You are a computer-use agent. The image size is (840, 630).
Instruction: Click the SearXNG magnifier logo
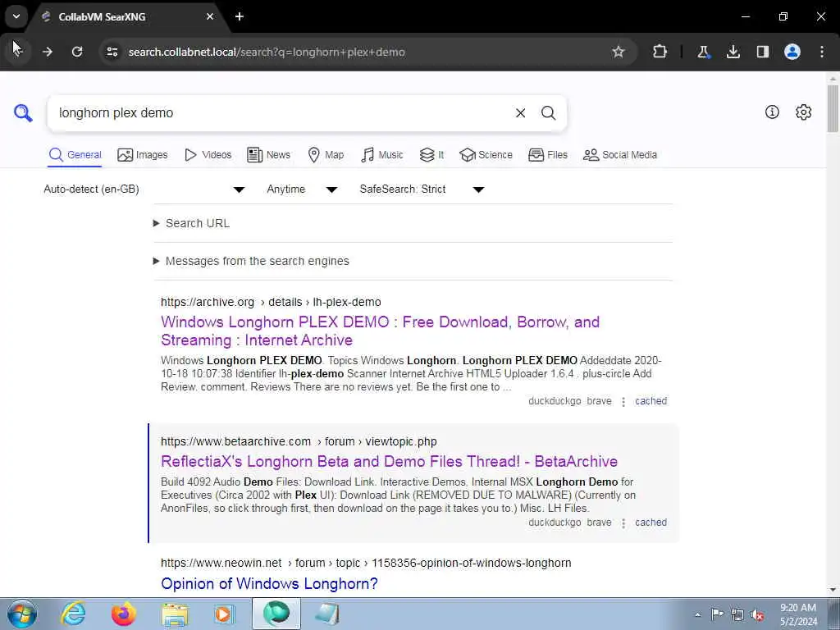23,113
